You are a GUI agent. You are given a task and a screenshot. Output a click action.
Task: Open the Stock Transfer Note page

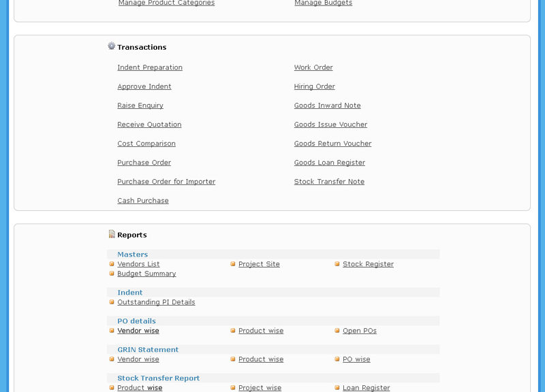(329, 182)
